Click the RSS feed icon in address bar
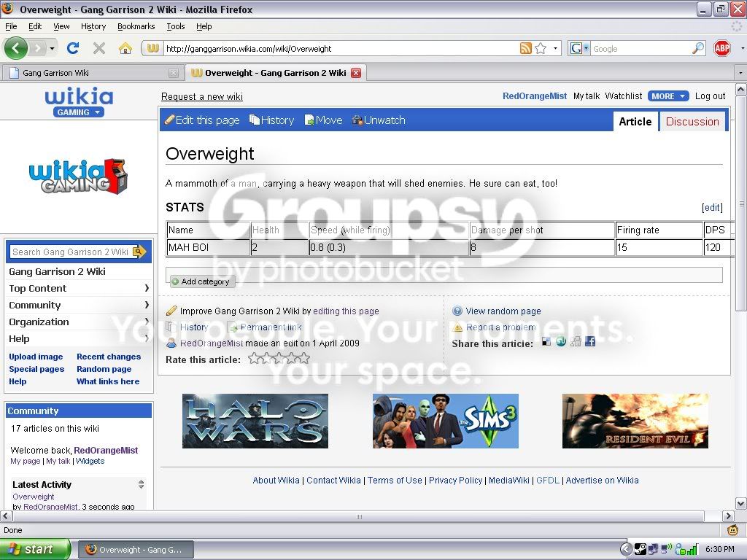The width and height of the screenshot is (747, 560). 525,48
